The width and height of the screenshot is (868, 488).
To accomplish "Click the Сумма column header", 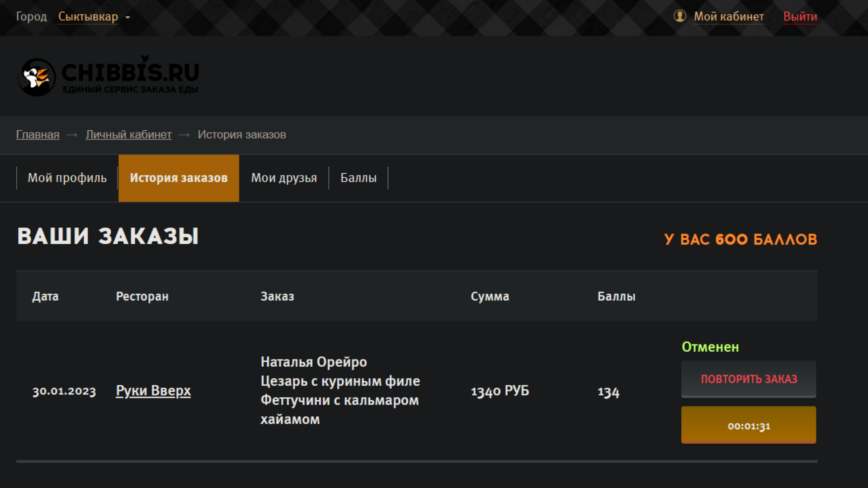I will coord(490,296).
